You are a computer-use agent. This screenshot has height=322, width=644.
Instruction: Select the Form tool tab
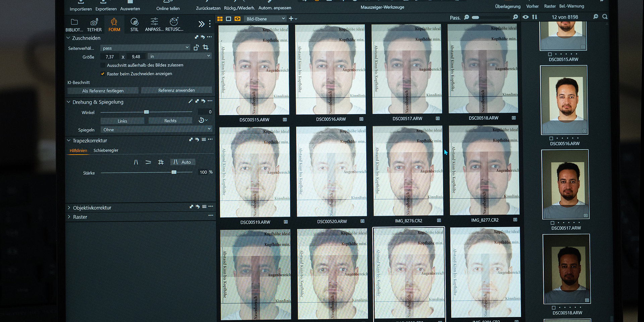114,25
